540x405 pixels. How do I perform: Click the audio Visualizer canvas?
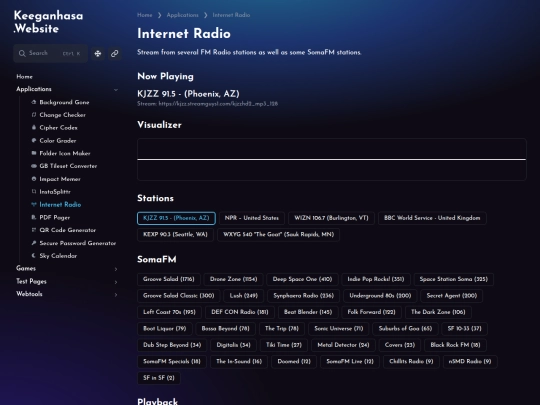tap(332, 159)
